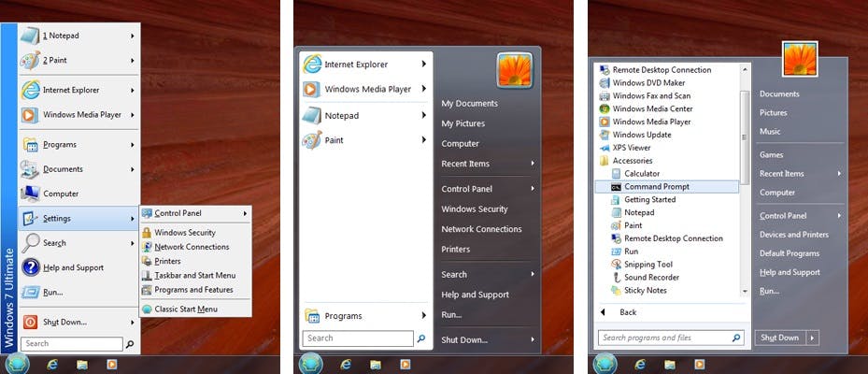
Task: Click start orb in left panel taskbar
Action: click(17, 364)
